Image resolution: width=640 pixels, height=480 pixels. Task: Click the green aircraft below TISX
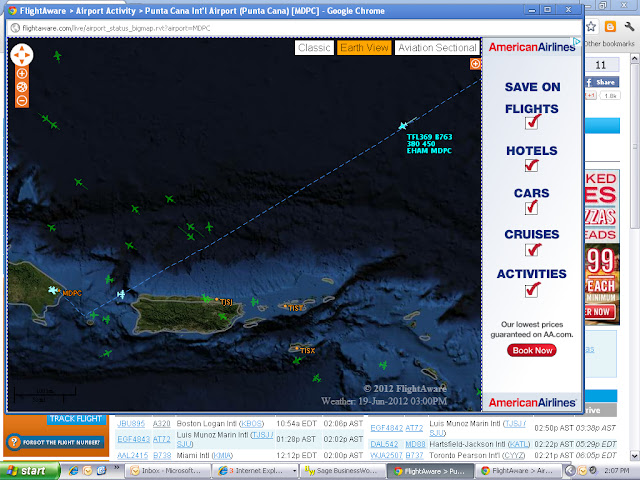297,360
